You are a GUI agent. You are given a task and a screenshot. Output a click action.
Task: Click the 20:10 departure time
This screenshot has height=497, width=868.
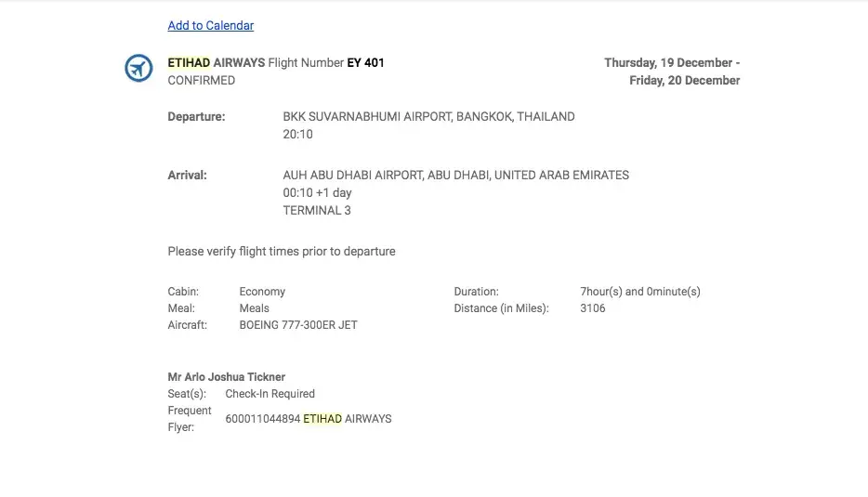click(297, 135)
